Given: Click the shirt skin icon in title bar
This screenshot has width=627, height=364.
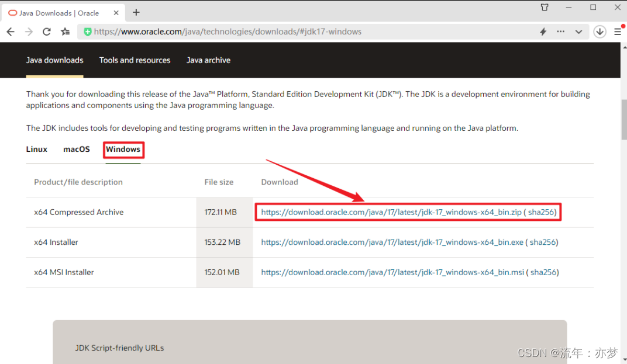Looking at the screenshot, I should [545, 7].
